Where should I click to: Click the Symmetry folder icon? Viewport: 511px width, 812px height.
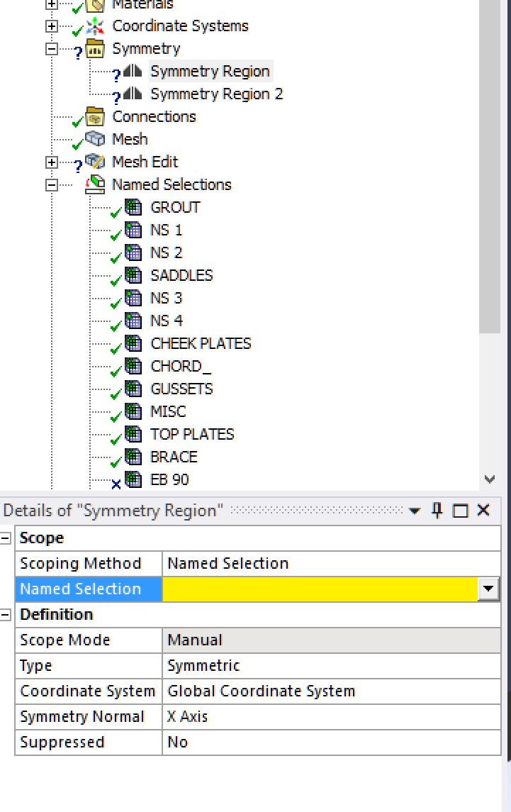tap(95, 49)
